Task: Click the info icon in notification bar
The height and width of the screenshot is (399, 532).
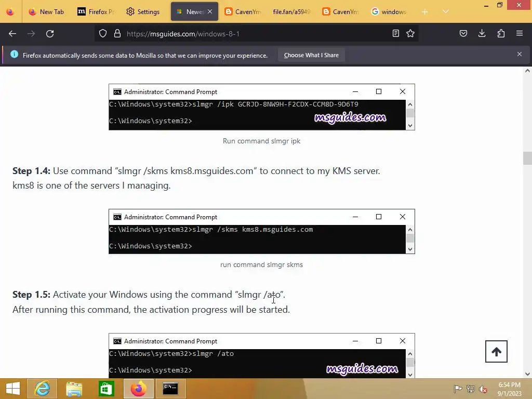Action: [14, 54]
